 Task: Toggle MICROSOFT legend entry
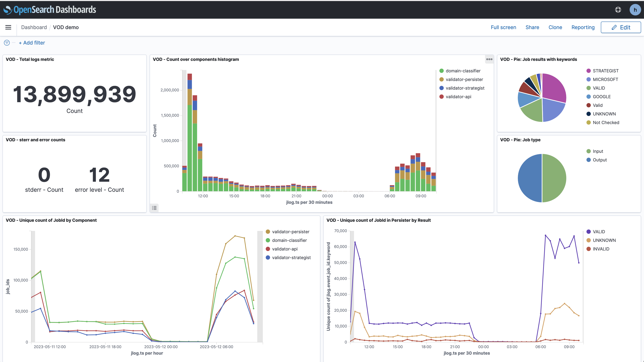[x=602, y=79]
